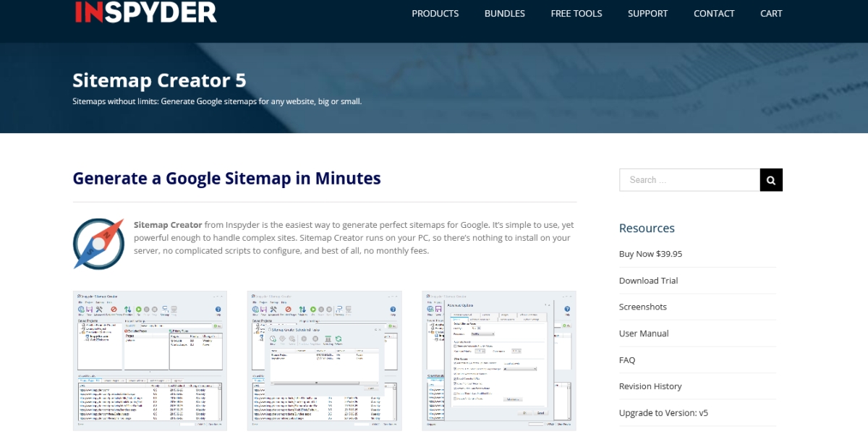Viewport: 868px width, 434px height.
Task: View the Revision History link
Action: [x=650, y=386]
